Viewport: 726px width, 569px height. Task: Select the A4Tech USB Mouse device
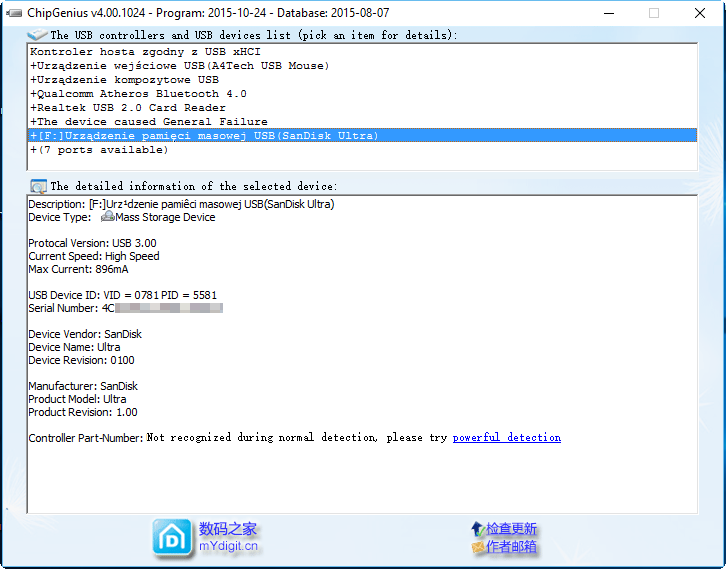(363, 65)
